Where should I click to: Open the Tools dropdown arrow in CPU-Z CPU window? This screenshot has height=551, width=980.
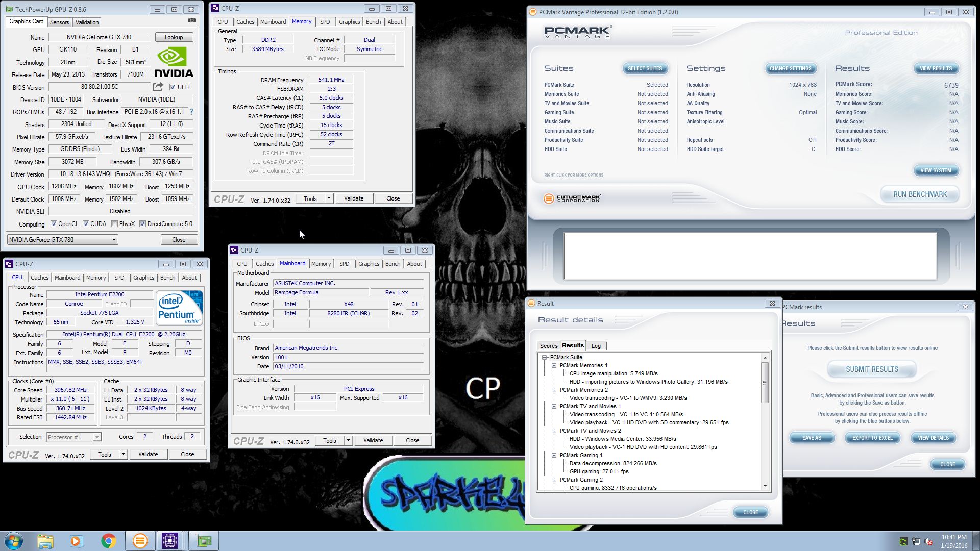123,454
